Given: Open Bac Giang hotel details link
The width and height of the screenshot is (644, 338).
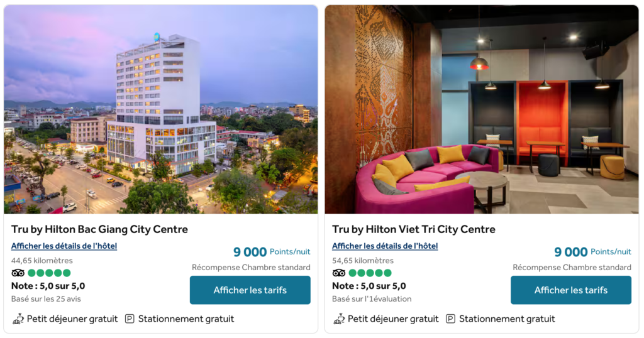Looking at the screenshot, I should coord(64,246).
